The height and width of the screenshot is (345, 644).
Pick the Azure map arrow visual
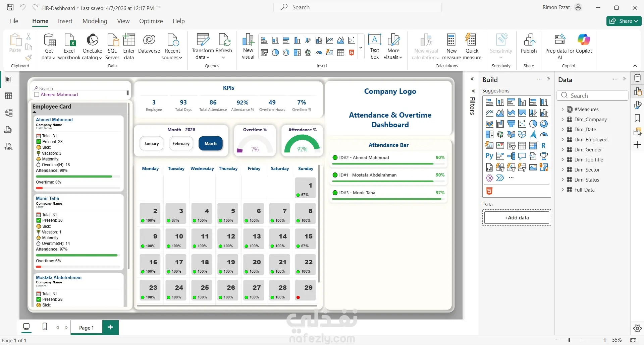533,134
